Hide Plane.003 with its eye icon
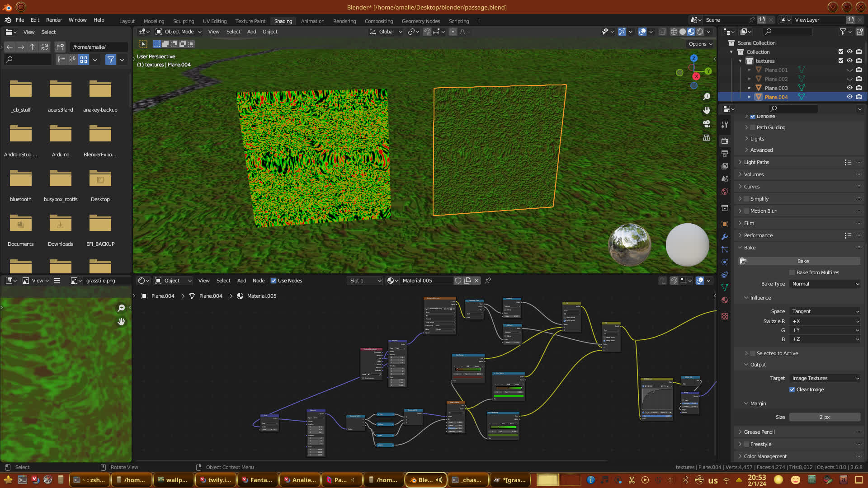Screen dimensions: 868x488 (x=849, y=88)
